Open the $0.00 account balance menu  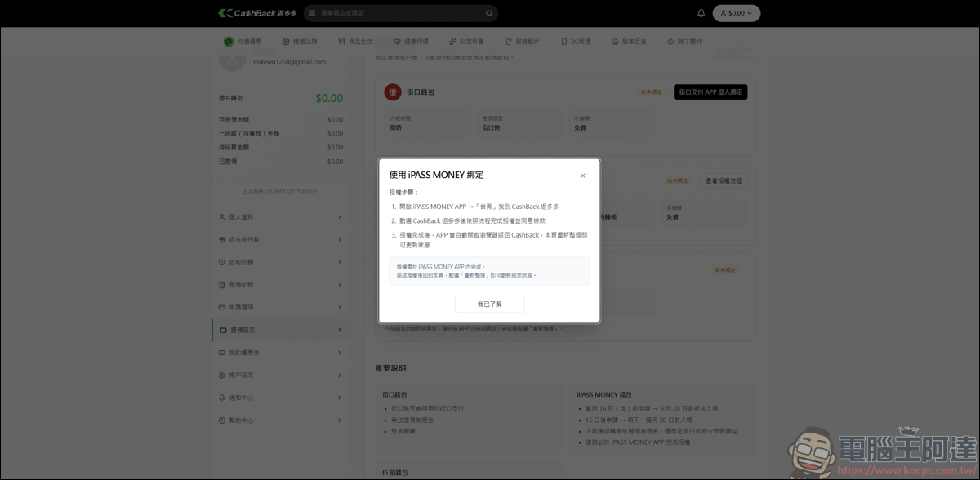click(x=736, y=13)
